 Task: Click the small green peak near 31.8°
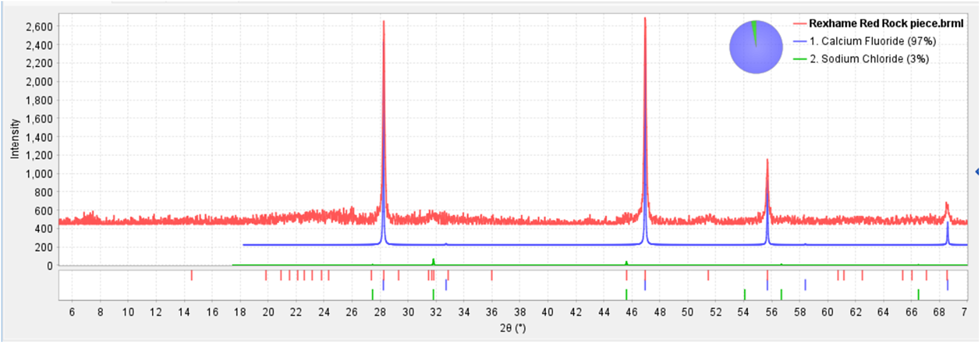point(433,262)
